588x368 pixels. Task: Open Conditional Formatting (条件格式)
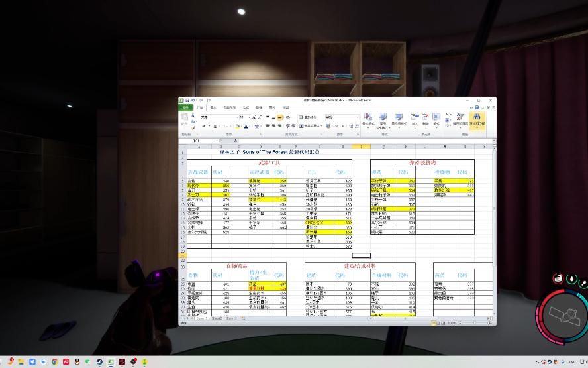coord(368,120)
